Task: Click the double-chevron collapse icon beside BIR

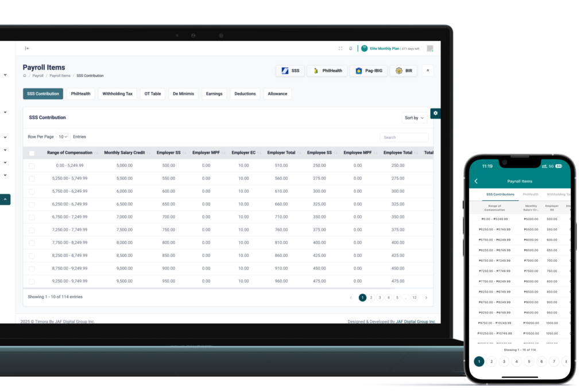Action: click(428, 71)
